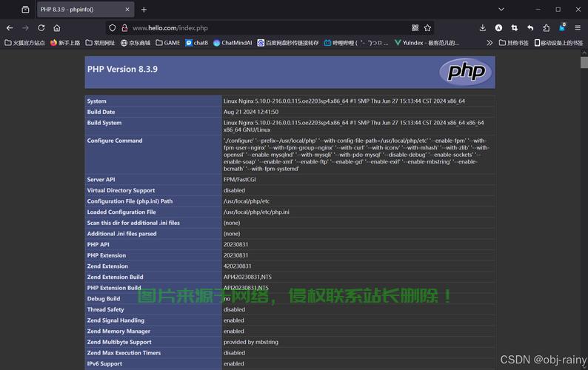
Task: Open the GAME bookmarks folder
Action: [167, 43]
